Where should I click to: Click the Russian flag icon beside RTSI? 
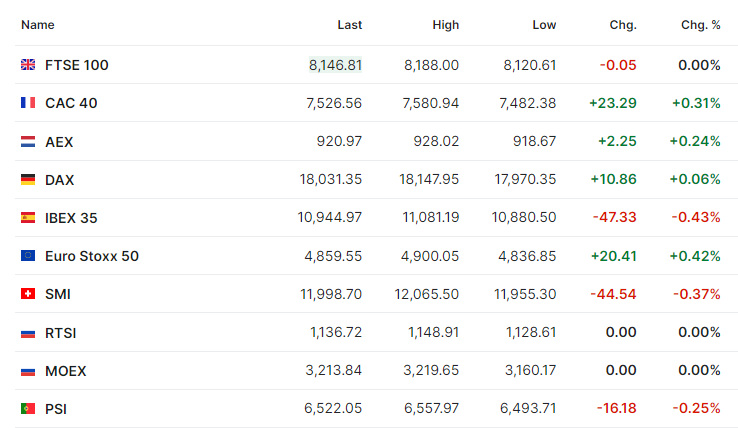coord(28,332)
